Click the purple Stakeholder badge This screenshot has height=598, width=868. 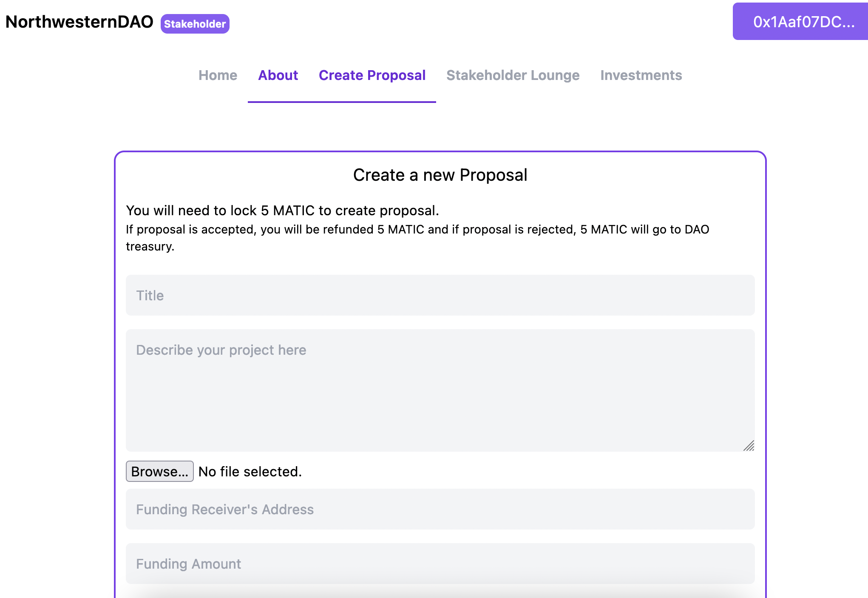click(x=195, y=24)
